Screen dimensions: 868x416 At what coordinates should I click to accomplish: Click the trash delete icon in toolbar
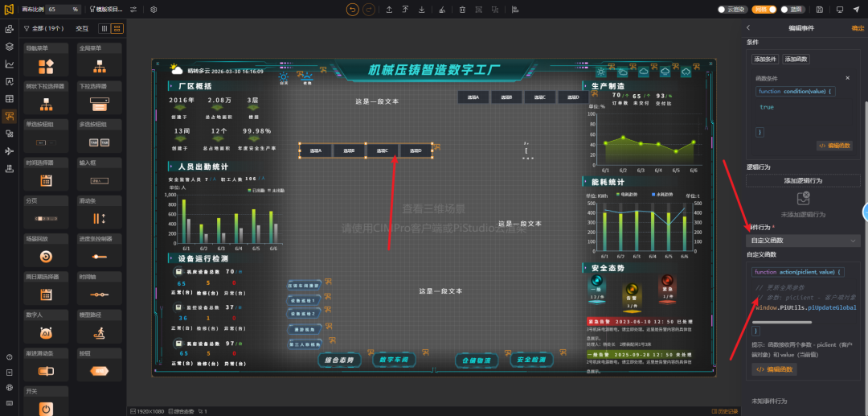462,10
